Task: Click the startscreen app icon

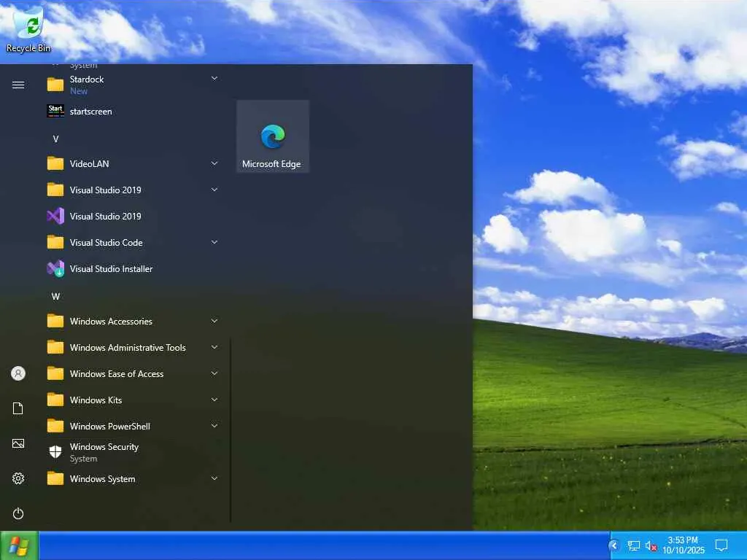Action: click(x=55, y=111)
